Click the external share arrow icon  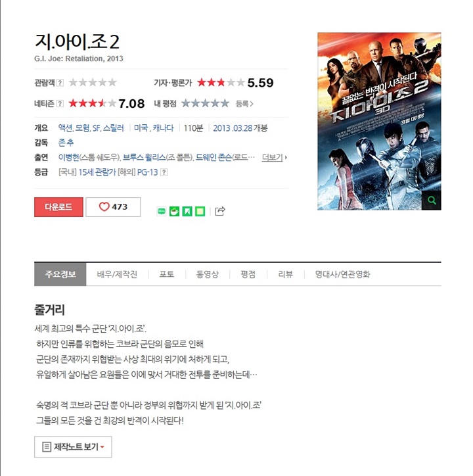220,211
